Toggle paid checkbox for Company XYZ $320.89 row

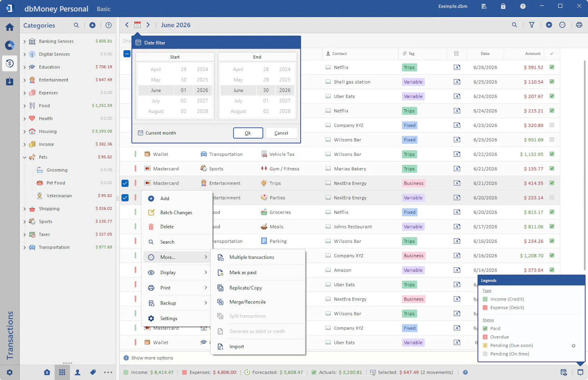(x=552, y=125)
